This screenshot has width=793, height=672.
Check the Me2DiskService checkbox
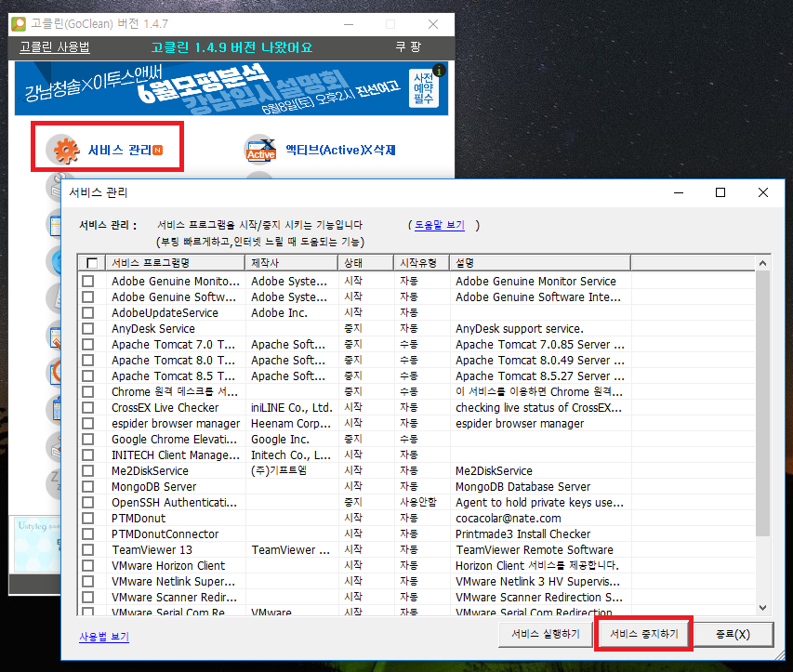[88, 470]
